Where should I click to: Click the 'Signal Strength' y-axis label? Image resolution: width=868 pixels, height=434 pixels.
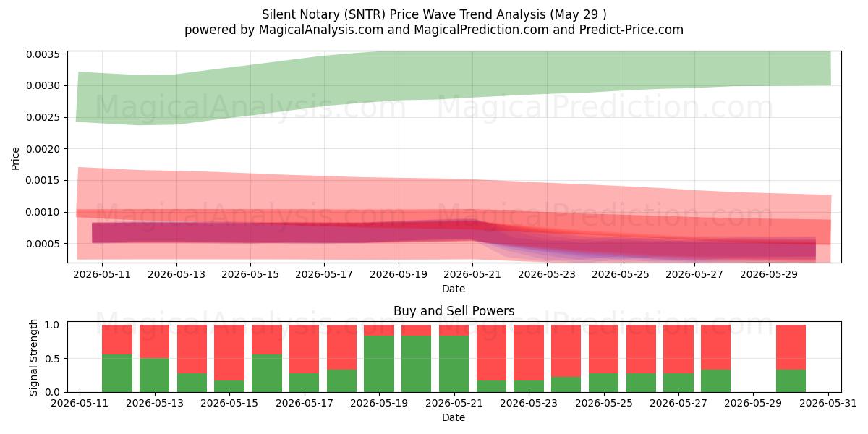point(35,358)
